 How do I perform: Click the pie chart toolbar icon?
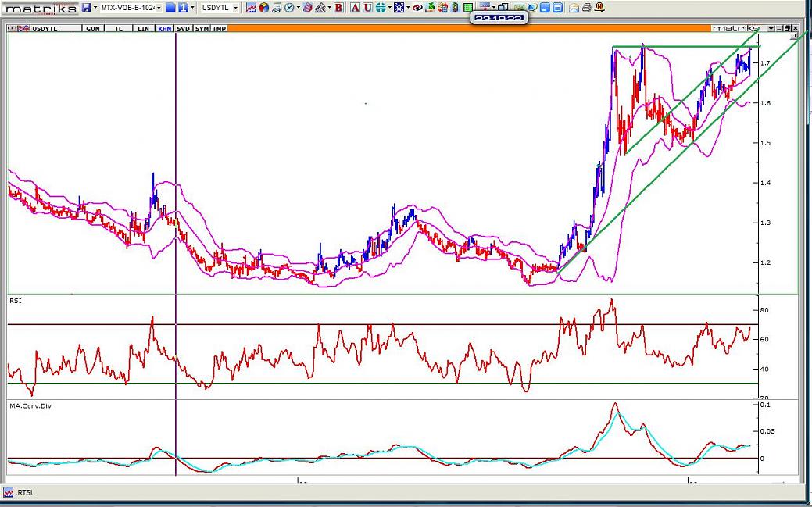click(x=263, y=8)
